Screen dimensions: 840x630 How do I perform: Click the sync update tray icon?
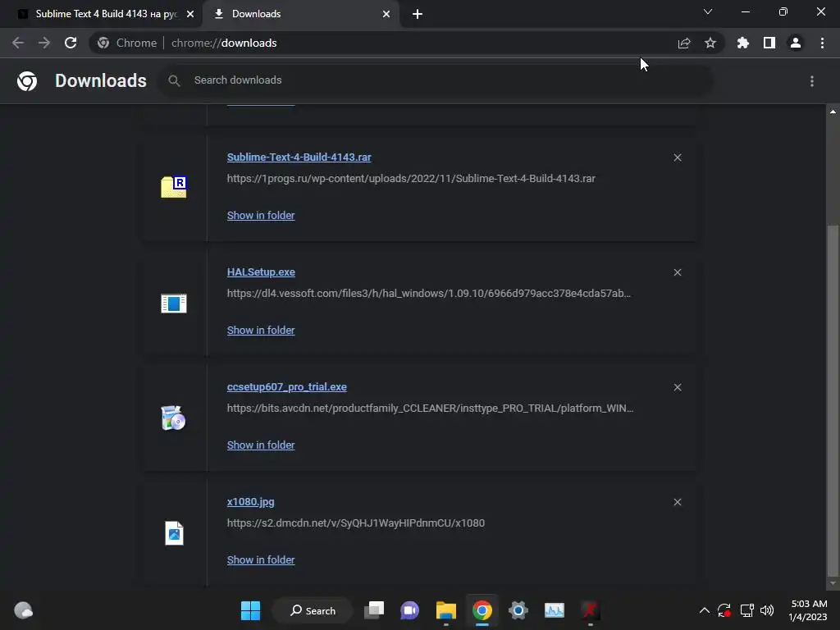[x=724, y=610]
